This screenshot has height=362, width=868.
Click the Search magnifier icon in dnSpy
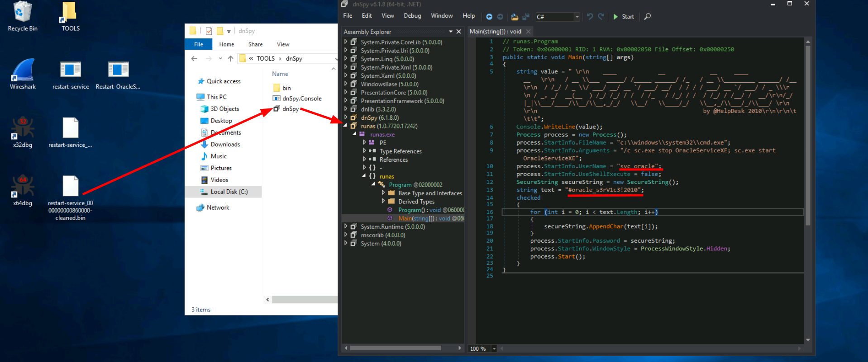[648, 17]
